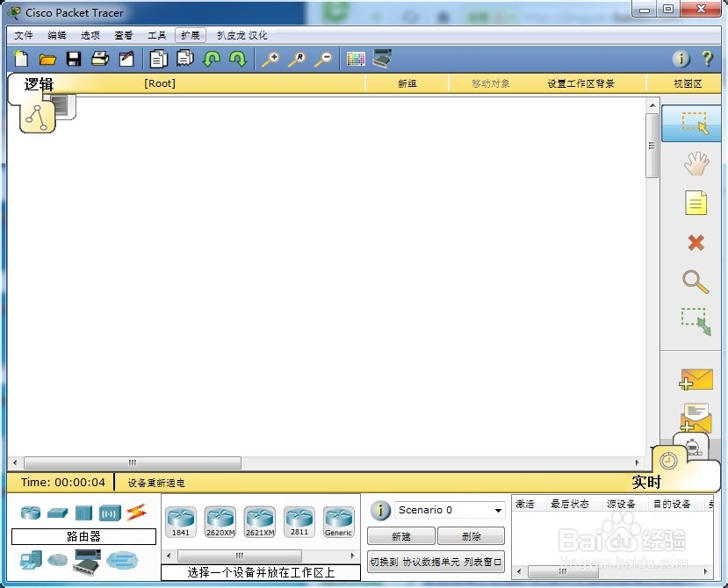Select the End Devices category icon
Screen dimensions: 728x588
(31, 560)
